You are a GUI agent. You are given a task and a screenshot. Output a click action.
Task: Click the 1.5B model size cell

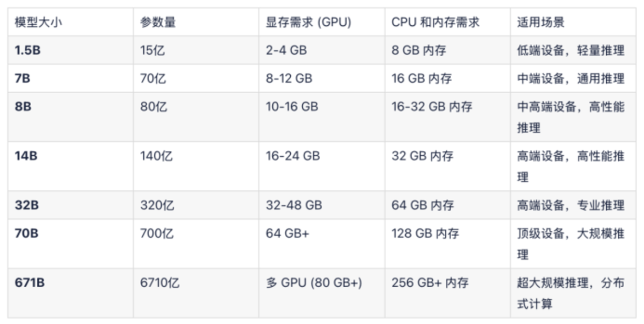(28, 50)
